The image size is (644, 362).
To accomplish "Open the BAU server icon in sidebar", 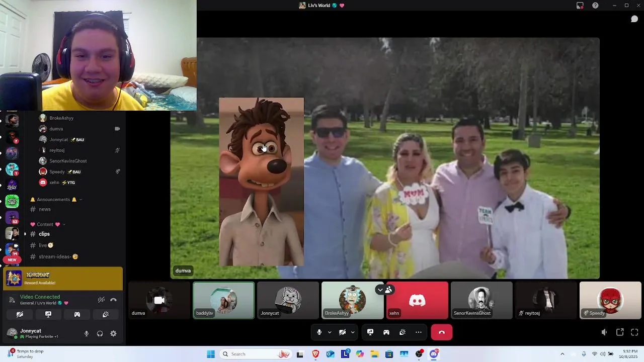I will coord(12,186).
